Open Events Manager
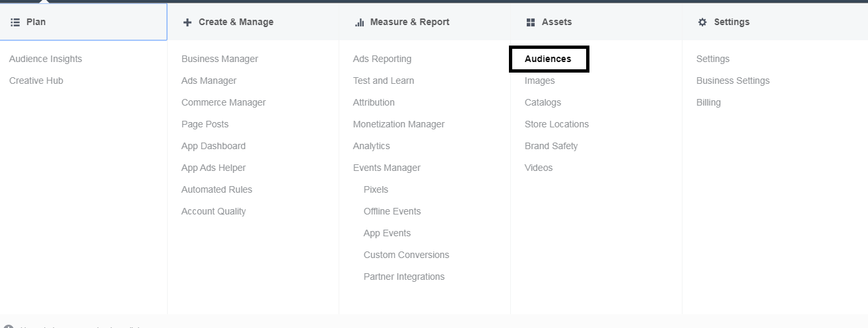Viewport: 868px width, 328px height. [x=387, y=168]
